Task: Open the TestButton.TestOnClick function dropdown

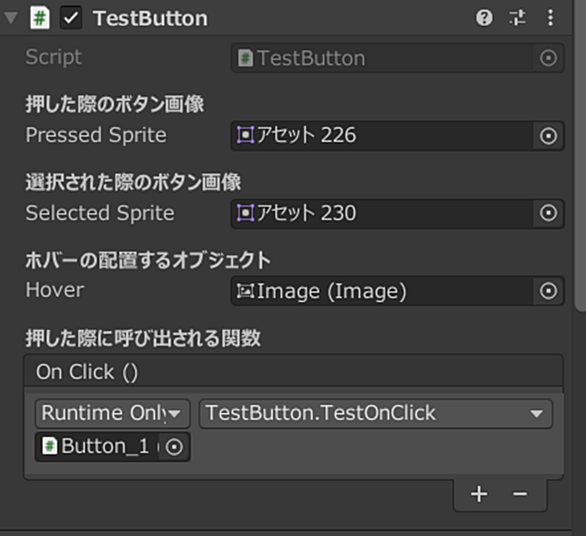Action: (376, 413)
